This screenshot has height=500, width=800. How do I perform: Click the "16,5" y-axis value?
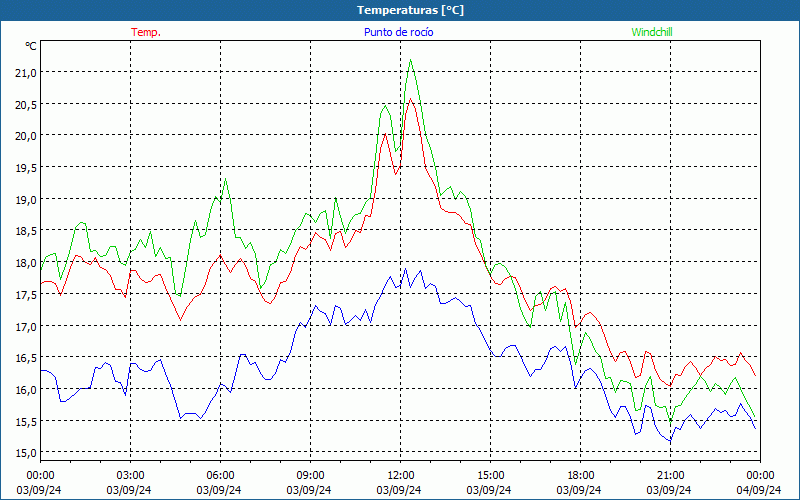[26, 358]
